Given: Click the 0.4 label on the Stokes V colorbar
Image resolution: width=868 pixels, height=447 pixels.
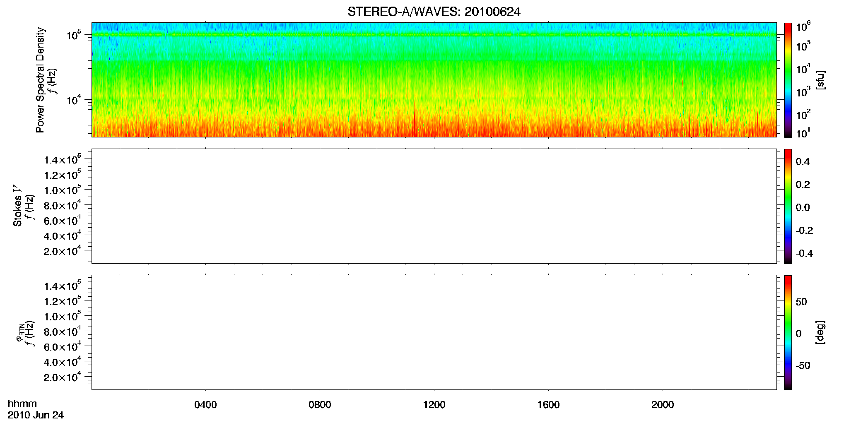Looking at the screenshot, I should point(803,162).
